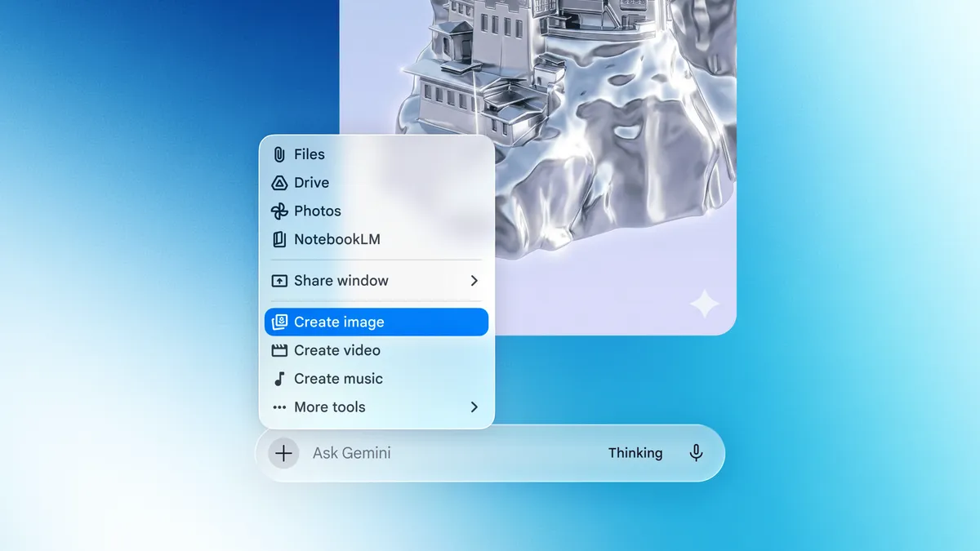980x551 pixels.
Task: Expand the More tools submenu arrow
Action: coord(474,407)
